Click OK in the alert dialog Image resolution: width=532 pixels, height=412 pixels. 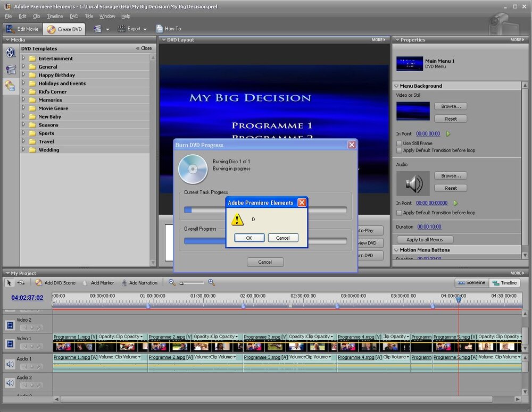[x=250, y=238]
